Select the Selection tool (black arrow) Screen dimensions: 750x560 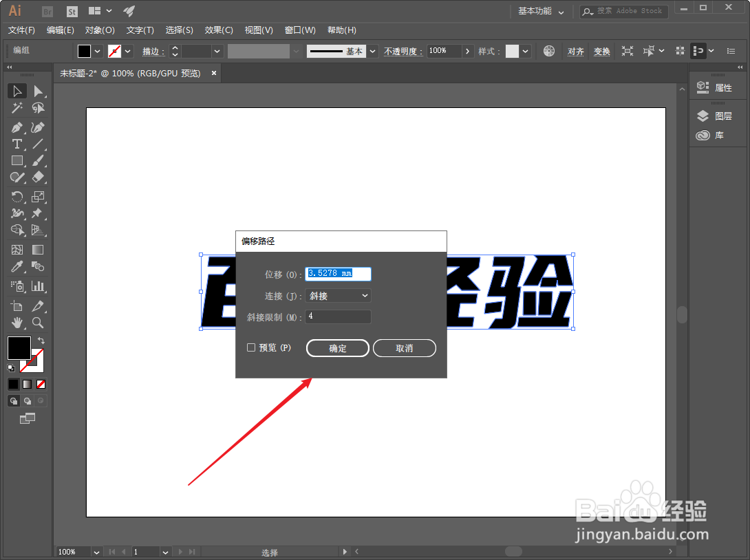click(x=17, y=91)
